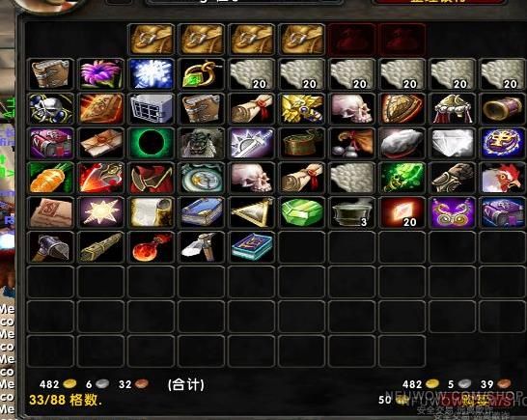The width and height of the screenshot is (527, 420).
Task: Select the white cage item
Action: click(x=152, y=108)
